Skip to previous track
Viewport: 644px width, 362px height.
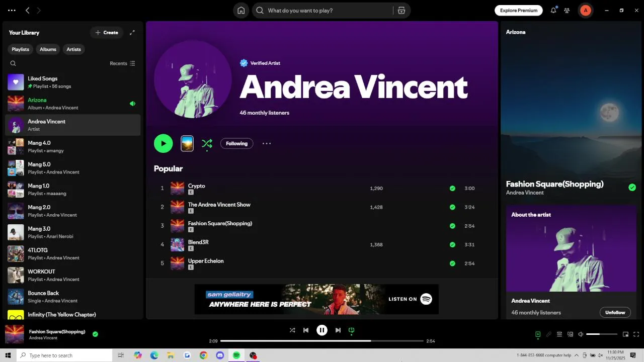(x=306, y=330)
